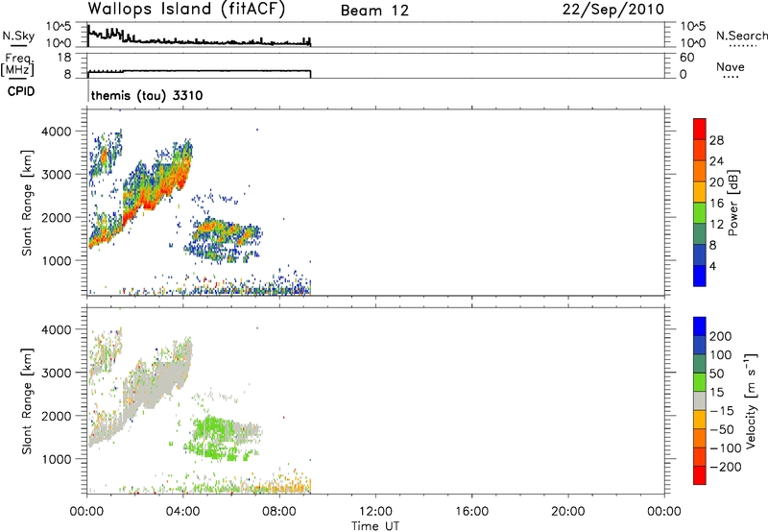768x532 pixels.
Task: Select the yellow-orange 16–20 dB Power swatch
Action: (700, 191)
